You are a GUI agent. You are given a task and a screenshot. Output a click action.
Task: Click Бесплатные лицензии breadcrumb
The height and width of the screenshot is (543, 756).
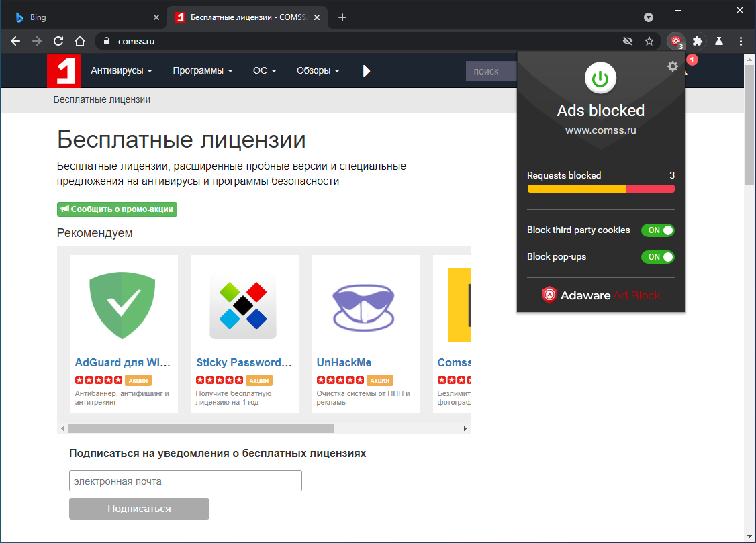click(x=102, y=100)
